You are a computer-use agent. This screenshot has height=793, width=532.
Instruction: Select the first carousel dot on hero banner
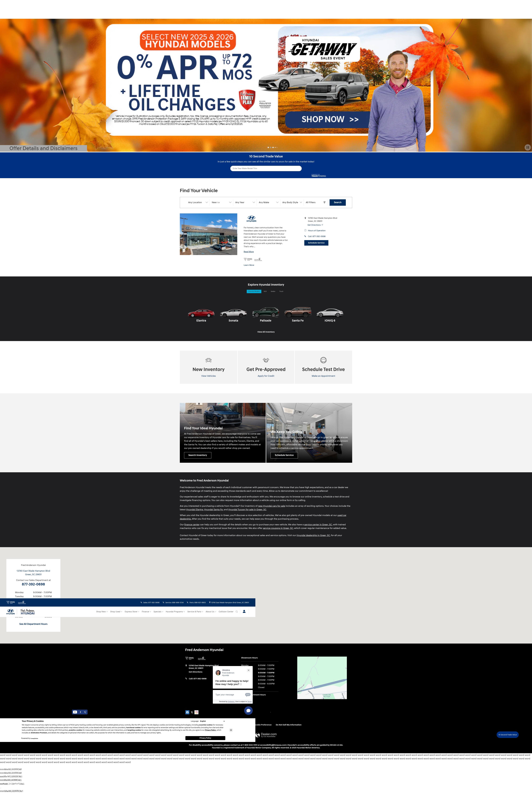tap(268, 148)
